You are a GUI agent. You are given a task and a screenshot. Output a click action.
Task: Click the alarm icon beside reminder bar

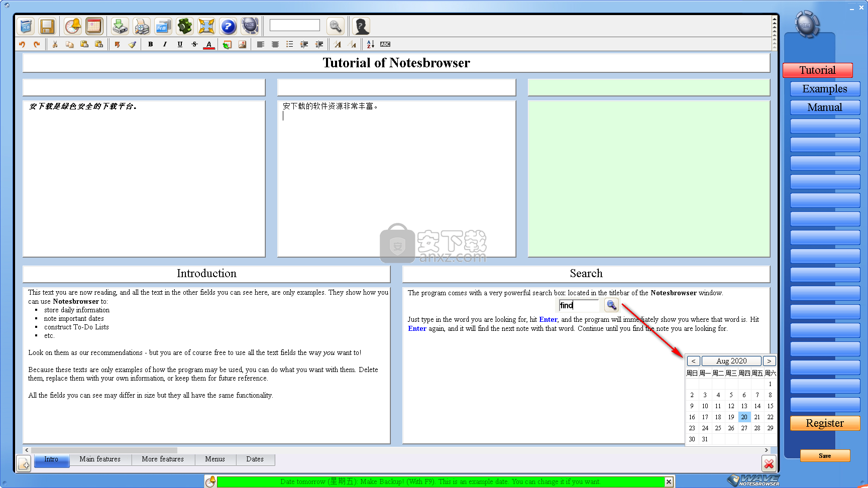pos(210,482)
